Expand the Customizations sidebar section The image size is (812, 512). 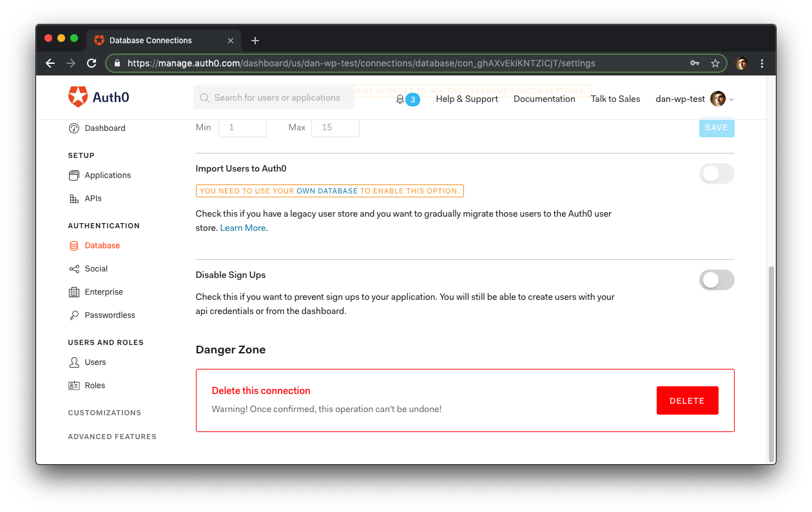(x=104, y=413)
